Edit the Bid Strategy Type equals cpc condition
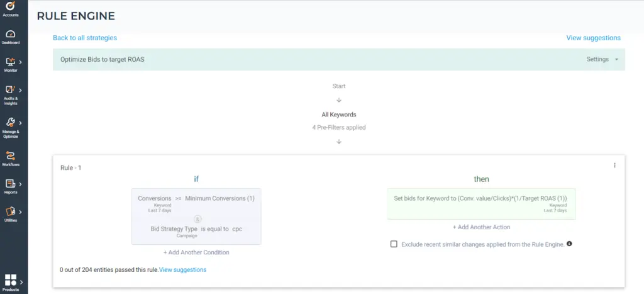 tap(196, 229)
